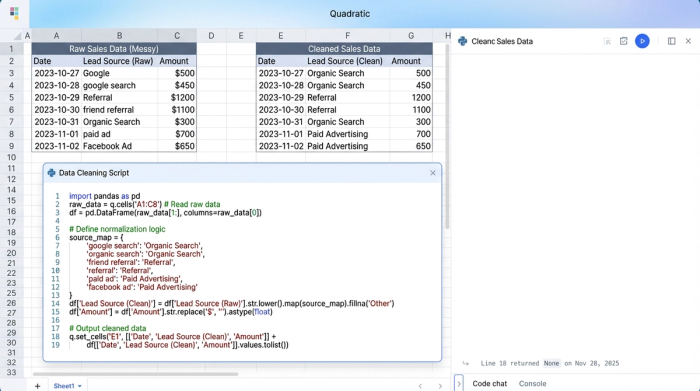Toggle the panel layout icon in code editor header
The width and height of the screenshot is (700, 391).
pyautogui.click(x=671, y=41)
